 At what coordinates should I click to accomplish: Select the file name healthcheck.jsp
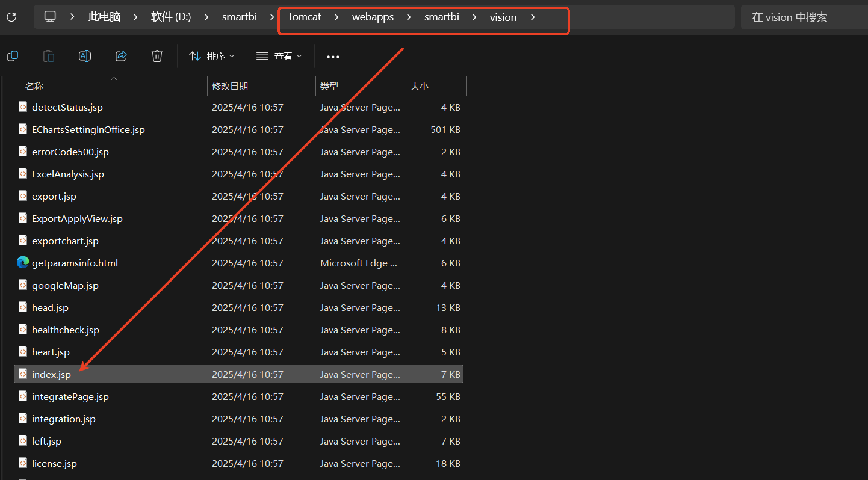[66, 330]
